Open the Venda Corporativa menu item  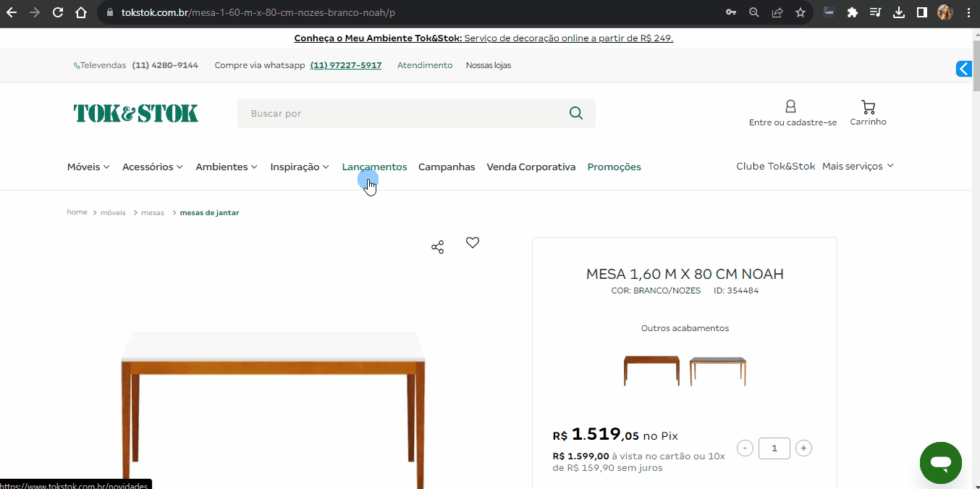[531, 167]
